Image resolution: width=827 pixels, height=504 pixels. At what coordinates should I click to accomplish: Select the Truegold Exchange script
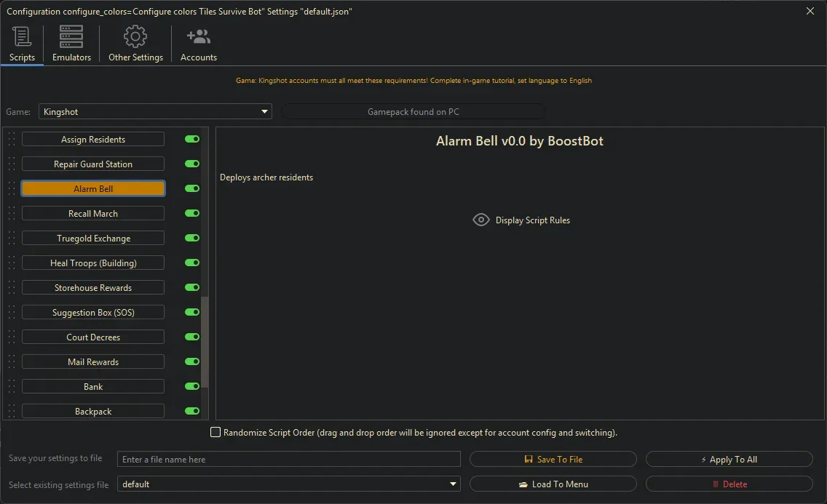(92, 238)
